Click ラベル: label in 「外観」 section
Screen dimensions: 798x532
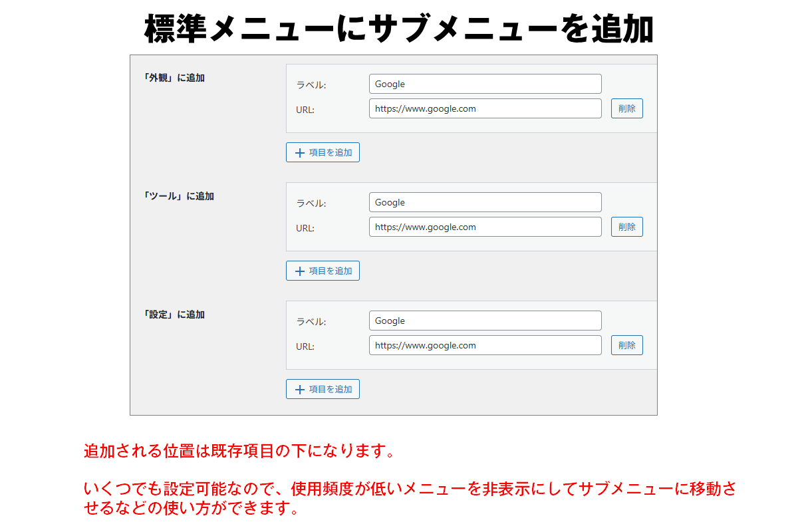[311, 85]
